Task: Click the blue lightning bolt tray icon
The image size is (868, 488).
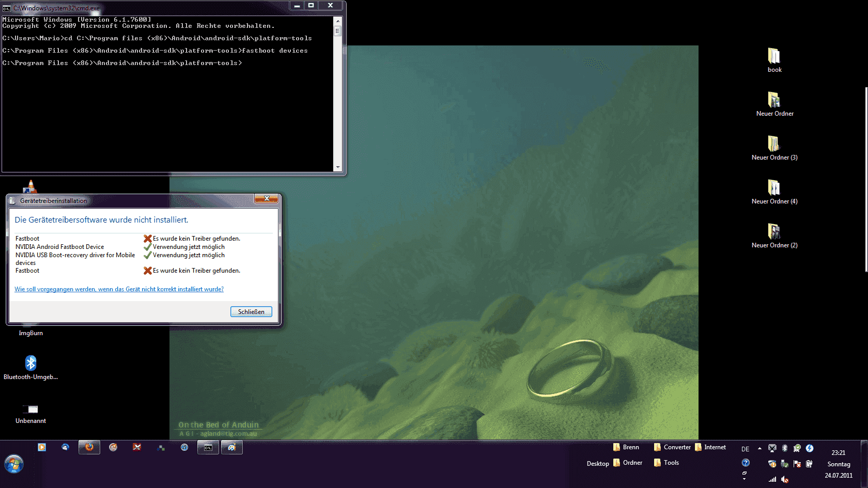Action: [810, 448]
